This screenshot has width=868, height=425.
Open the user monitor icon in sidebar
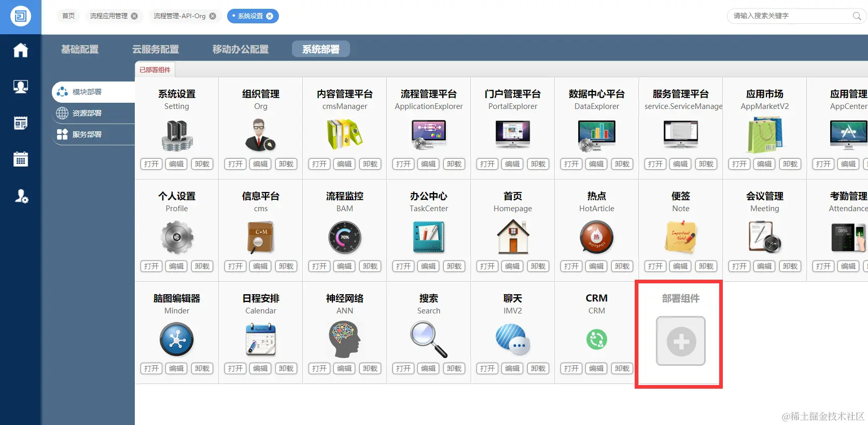[21, 87]
